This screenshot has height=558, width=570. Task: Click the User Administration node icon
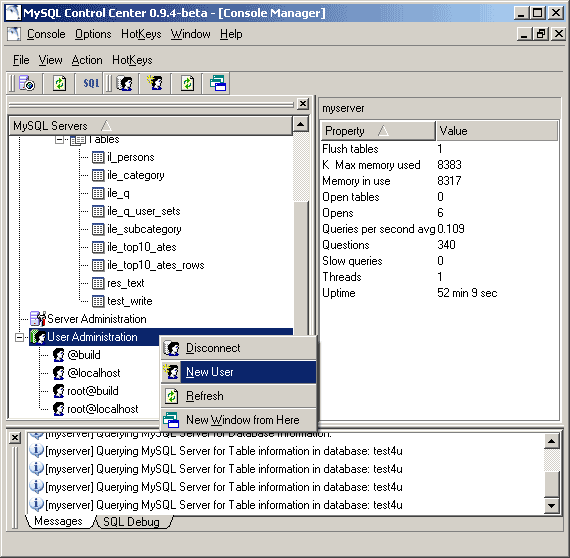38,337
